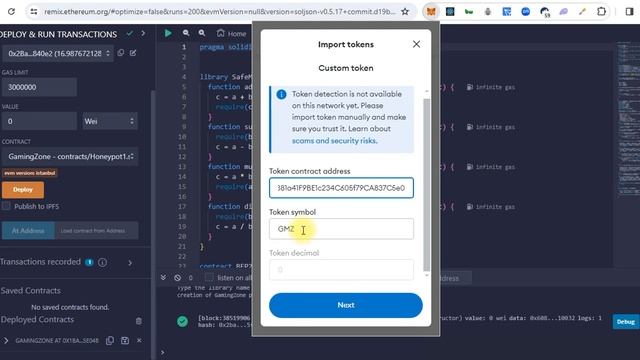Screen dimensions: 640x360
Task: Edit the Token symbol field
Action: point(341,229)
